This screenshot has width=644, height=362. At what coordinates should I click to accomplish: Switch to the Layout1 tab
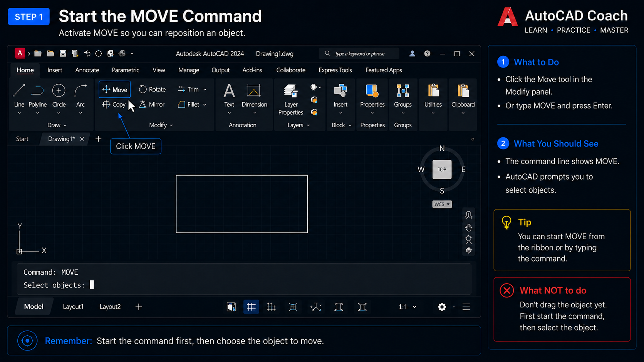pos(73,307)
